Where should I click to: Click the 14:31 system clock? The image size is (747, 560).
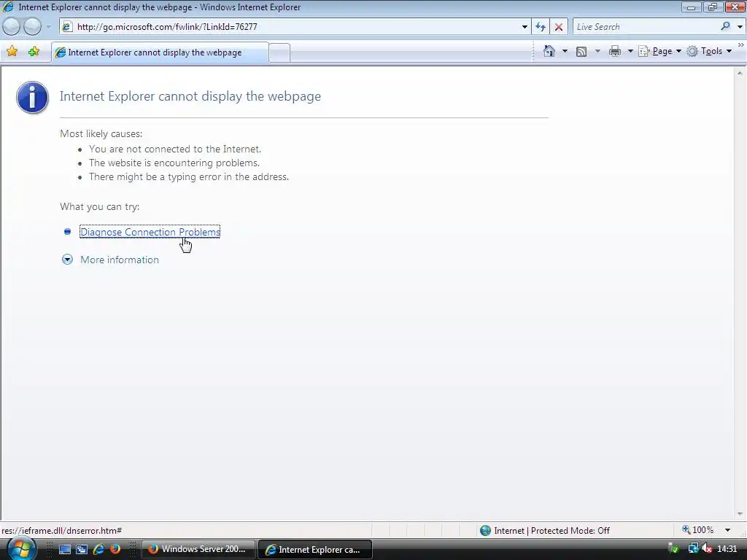727,550
